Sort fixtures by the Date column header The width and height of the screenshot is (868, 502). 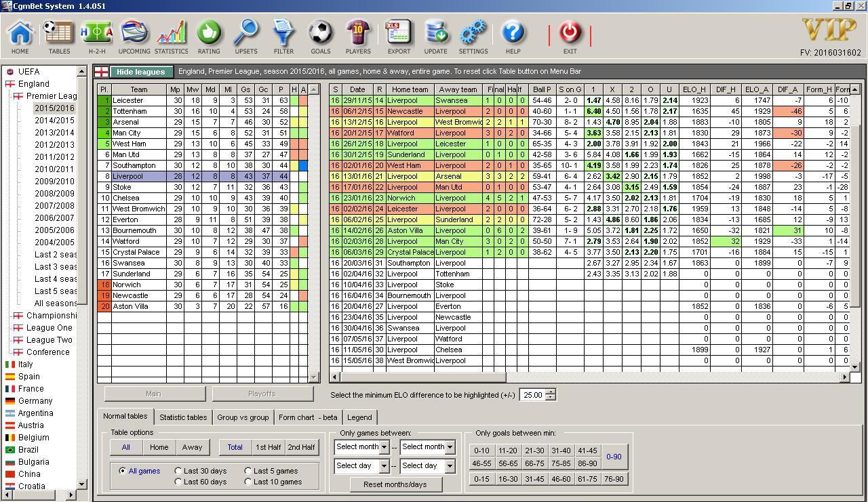pos(357,89)
